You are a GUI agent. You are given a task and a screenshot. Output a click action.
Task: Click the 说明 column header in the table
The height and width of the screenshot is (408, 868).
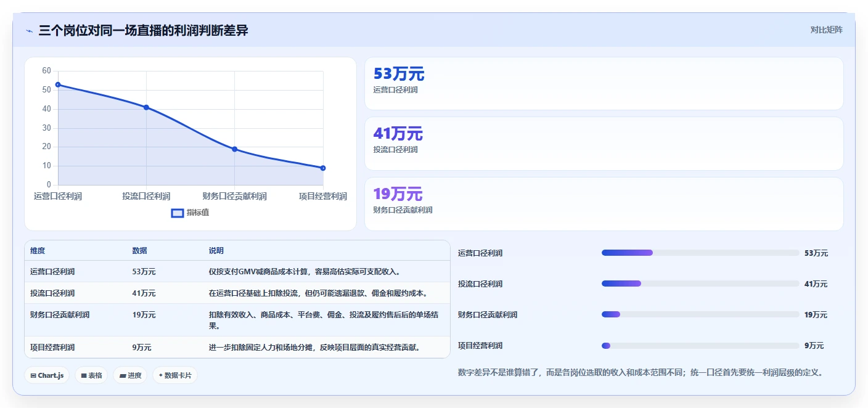[x=216, y=251]
